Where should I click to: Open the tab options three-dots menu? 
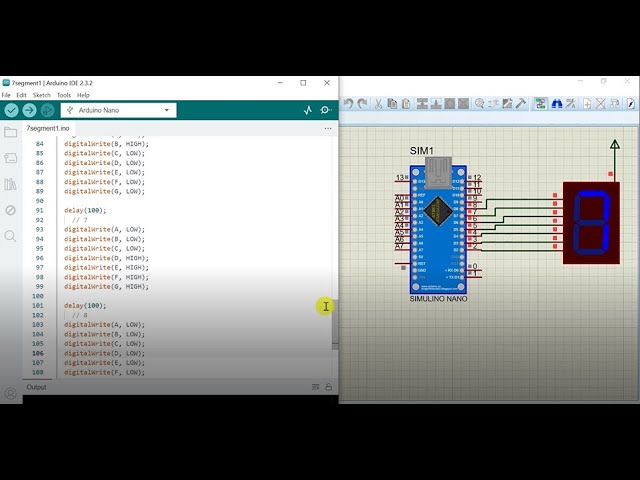(328, 128)
